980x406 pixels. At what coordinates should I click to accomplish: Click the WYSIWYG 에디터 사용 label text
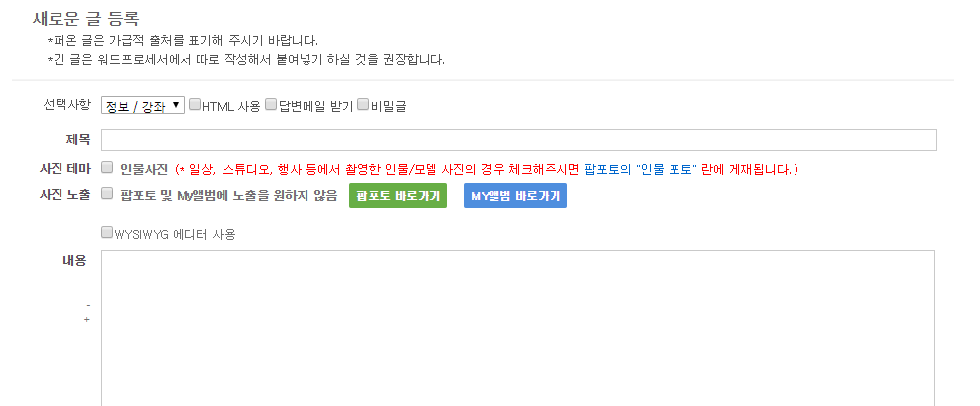175,235
